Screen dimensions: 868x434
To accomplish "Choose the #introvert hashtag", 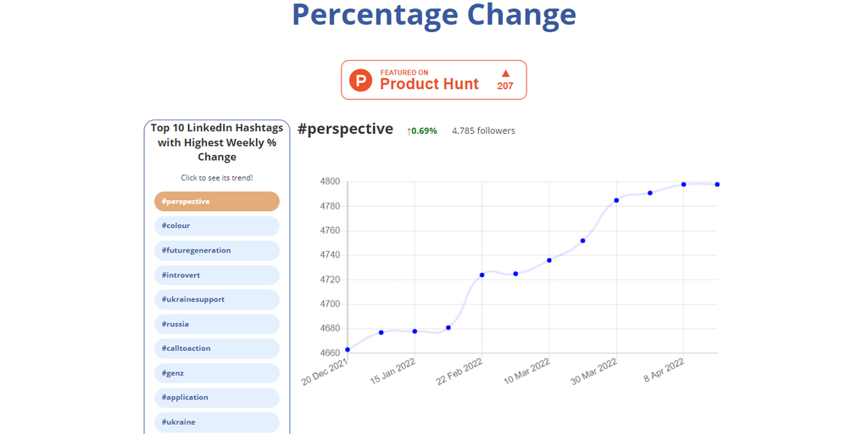I will (217, 275).
